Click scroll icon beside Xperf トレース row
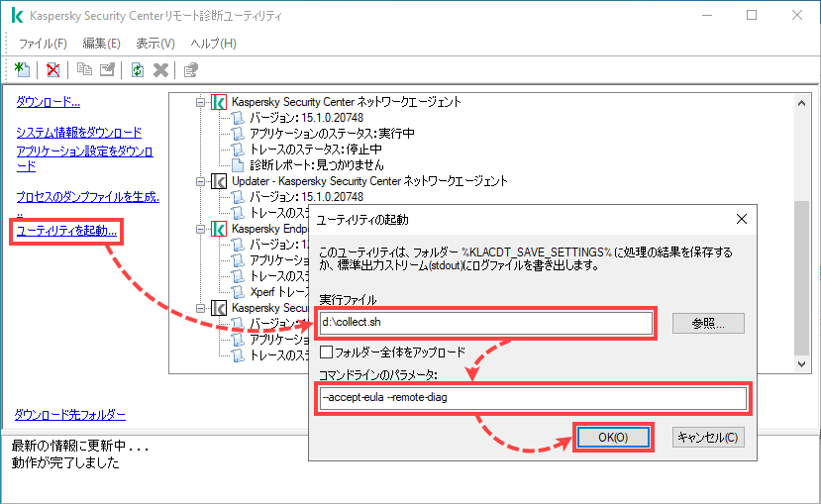Screen dimensions: 821x504 [238, 291]
